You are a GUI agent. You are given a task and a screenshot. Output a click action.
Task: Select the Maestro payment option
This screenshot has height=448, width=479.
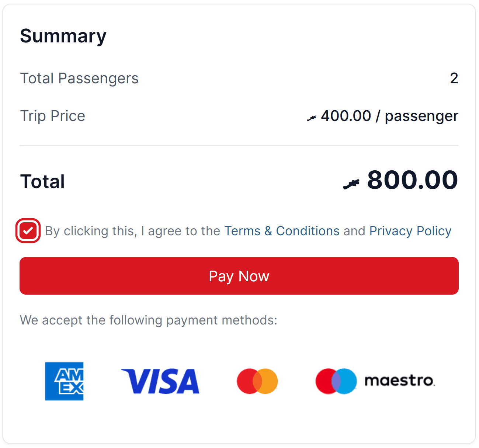375,381
